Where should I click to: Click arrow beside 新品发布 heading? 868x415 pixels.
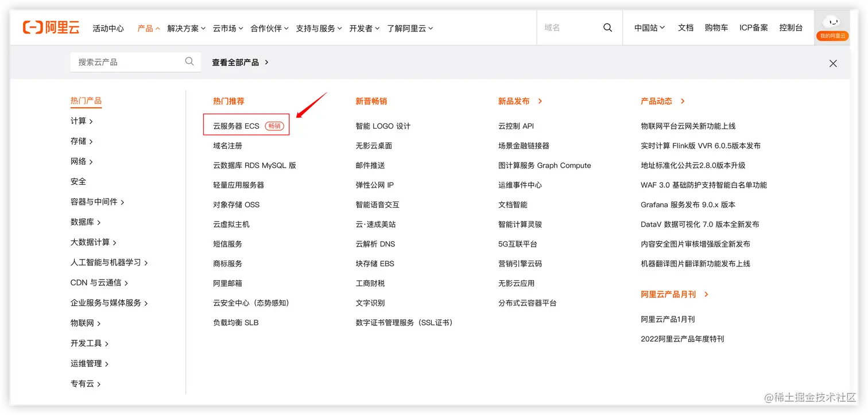(540, 101)
